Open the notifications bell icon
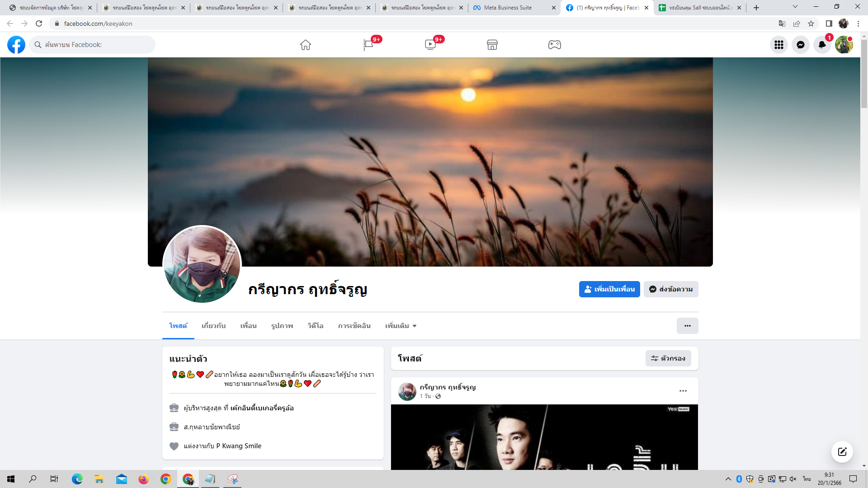The image size is (868, 488). (x=822, y=45)
